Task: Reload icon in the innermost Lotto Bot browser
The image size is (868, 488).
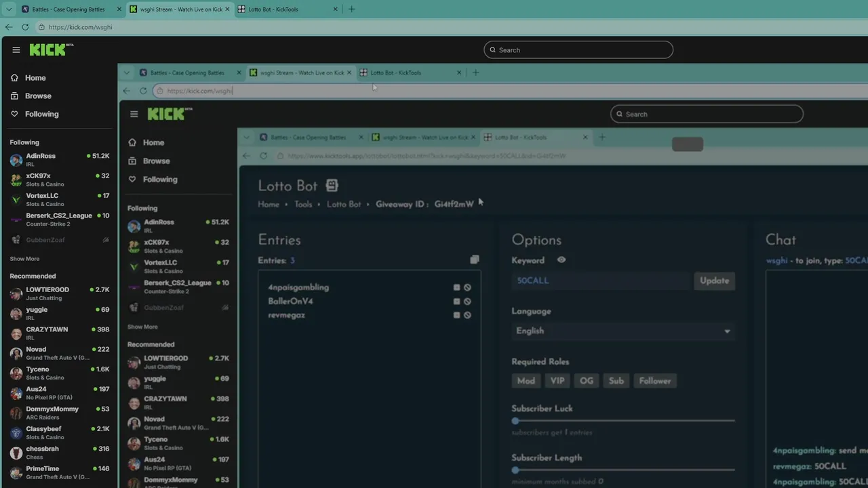Action: pyautogui.click(x=263, y=156)
